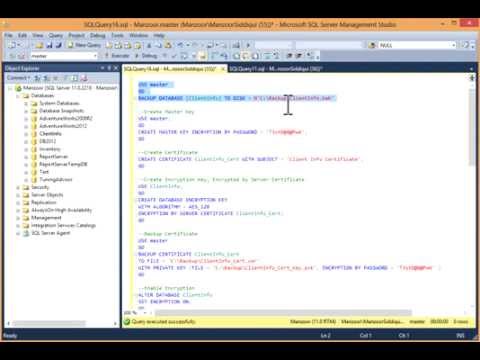Open the Edit menu
480x360 pixels.
22,35
